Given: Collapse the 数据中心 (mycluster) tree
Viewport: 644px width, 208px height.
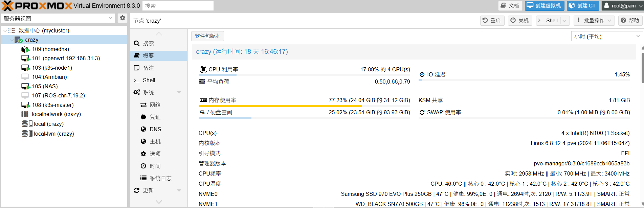Looking at the screenshot, I should coord(5,31).
